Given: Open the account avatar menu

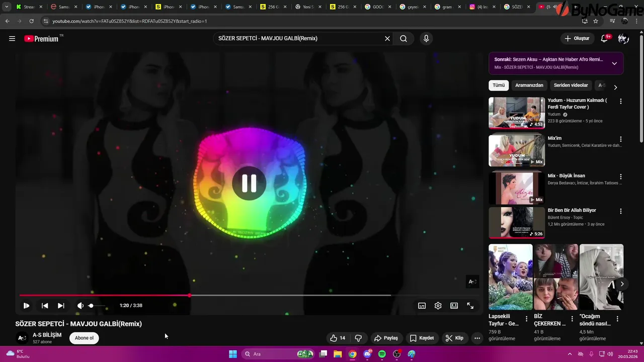Looking at the screenshot, I should pos(623,39).
